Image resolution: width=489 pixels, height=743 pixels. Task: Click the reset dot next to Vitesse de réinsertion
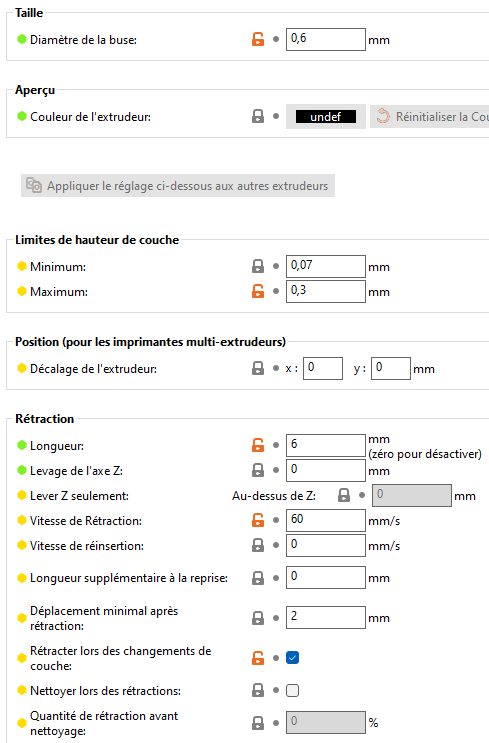tap(276, 545)
